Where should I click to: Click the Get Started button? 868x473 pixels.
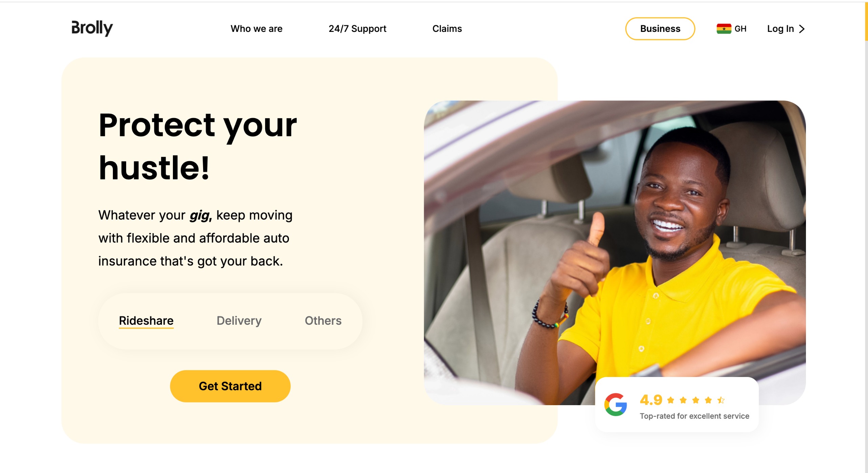(230, 386)
